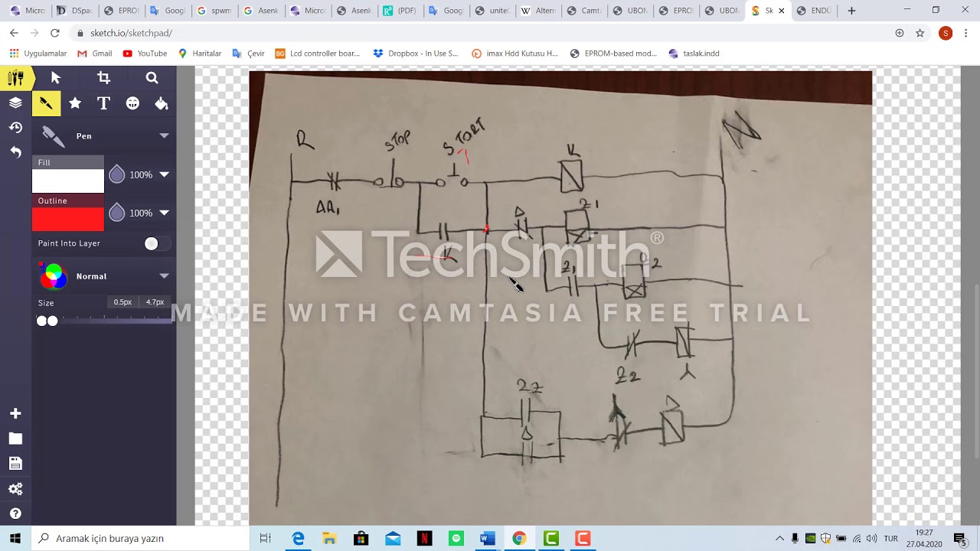Open the Layers panel icon
Image resolution: width=980 pixels, height=551 pixels.
tap(15, 103)
